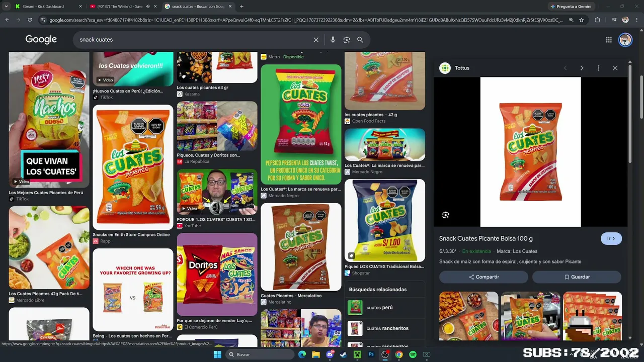Select related search cuates rancheritos

coord(385,328)
